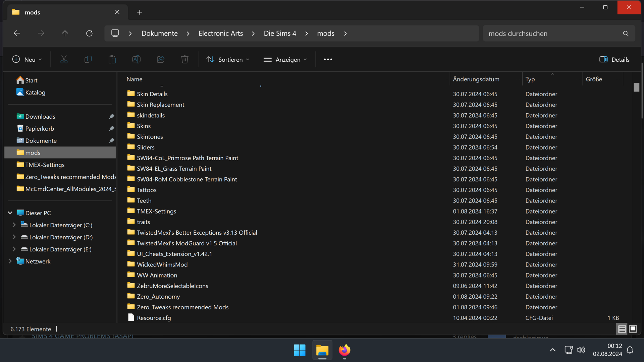The width and height of the screenshot is (644, 362).
Task: Go forward with the right arrow
Action: tap(41, 34)
